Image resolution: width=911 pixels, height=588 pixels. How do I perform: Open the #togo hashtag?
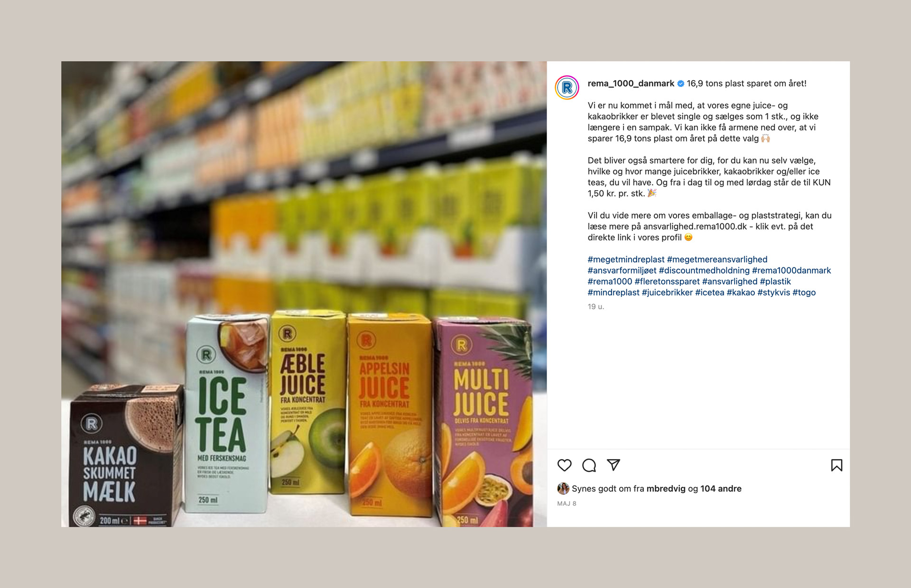point(804,293)
